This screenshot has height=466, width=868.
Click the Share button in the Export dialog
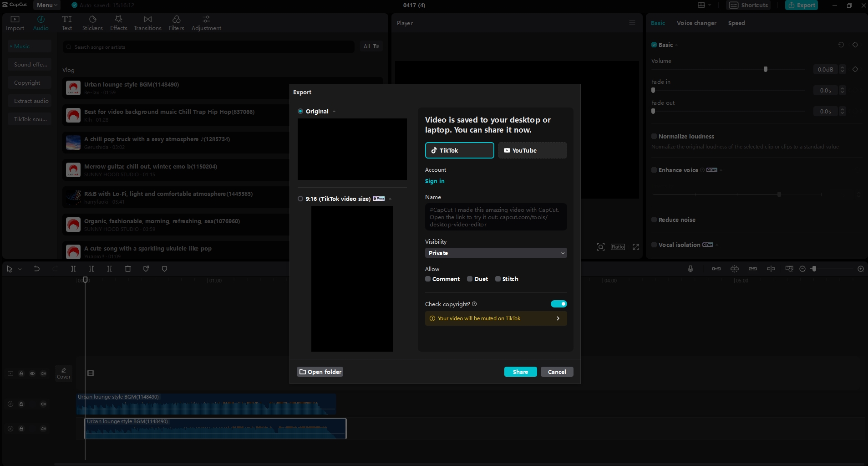click(520, 372)
